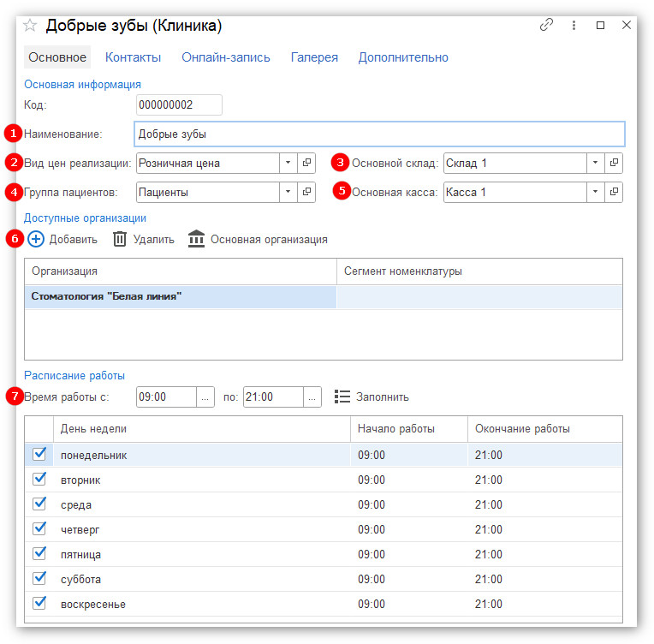Click into the Наименование field
Viewport: 654px width, 644px height.
(x=379, y=134)
